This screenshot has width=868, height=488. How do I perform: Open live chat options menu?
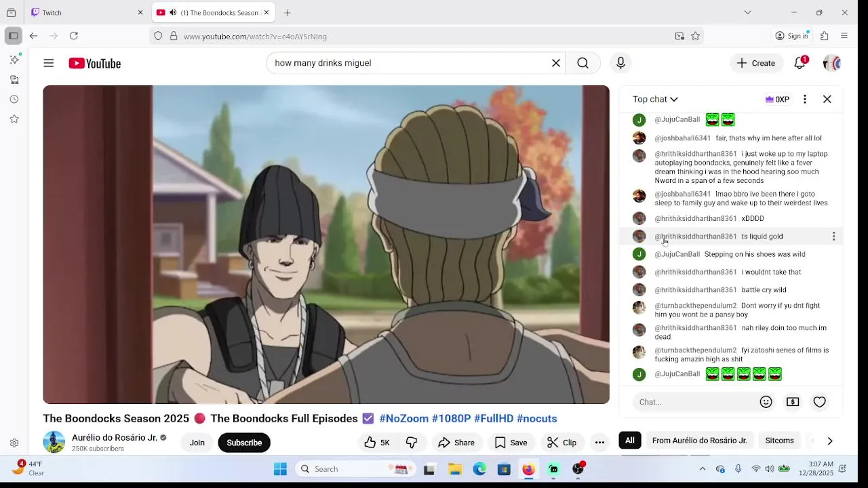(x=805, y=99)
